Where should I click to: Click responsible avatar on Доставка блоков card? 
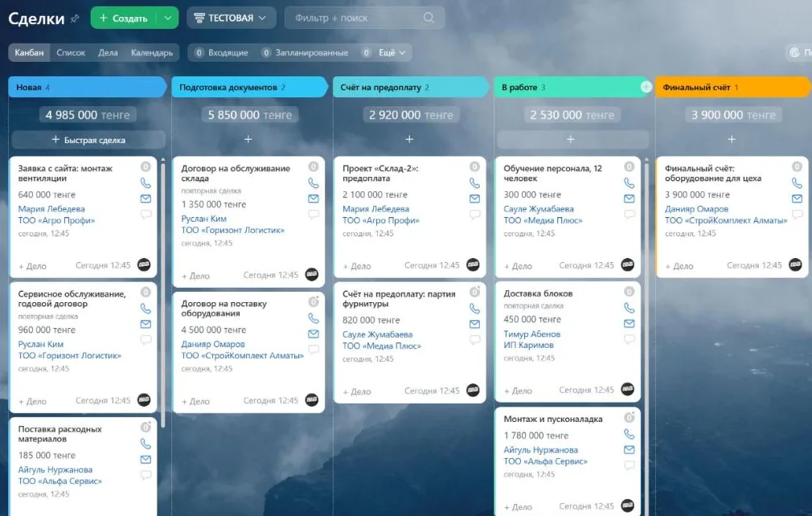click(x=628, y=389)
